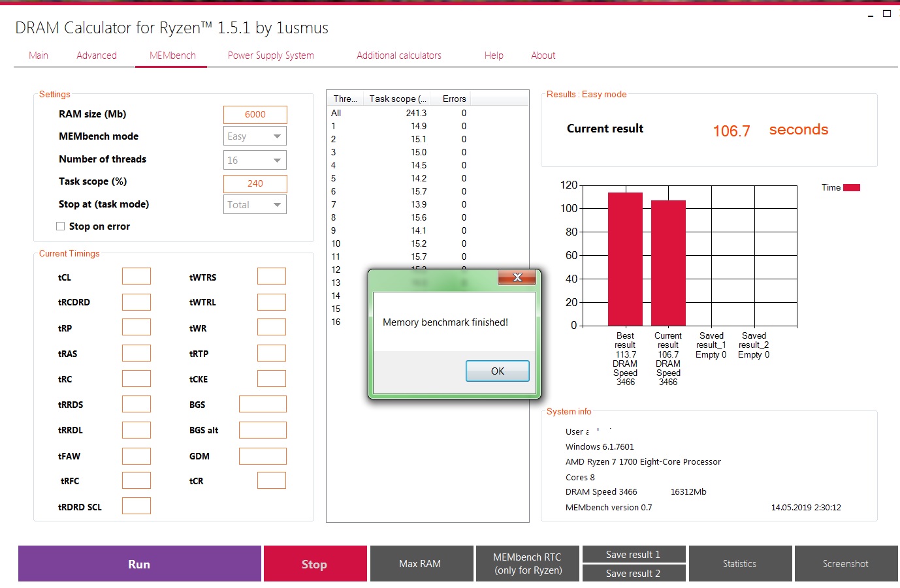Minimize the DRAM Calculator window
900x588 pixels.
(x=871, y=15)
